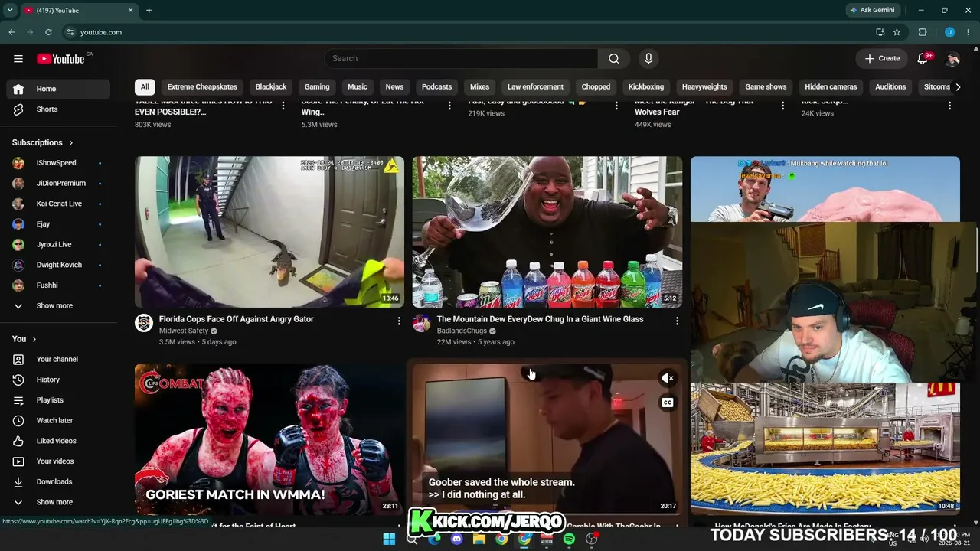Click the YouTube logo
Screen dimensions: 980x551
(60, 59)
